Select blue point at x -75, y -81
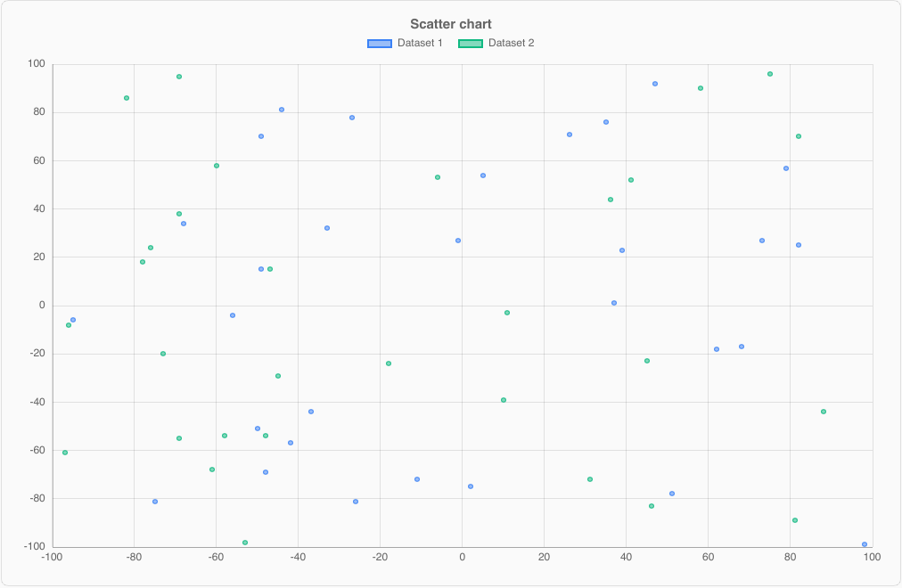902x588 pixels. click(x=155, y=502)
